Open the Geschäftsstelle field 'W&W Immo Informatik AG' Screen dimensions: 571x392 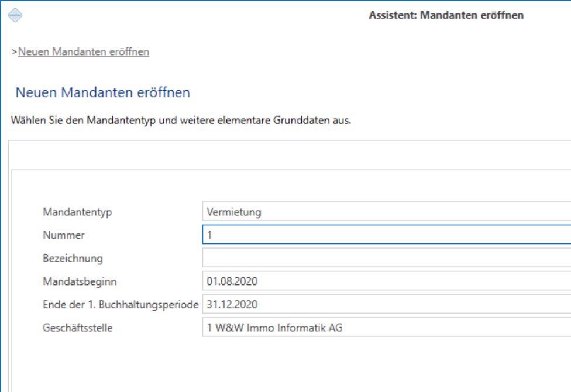(x=386, y=327)
